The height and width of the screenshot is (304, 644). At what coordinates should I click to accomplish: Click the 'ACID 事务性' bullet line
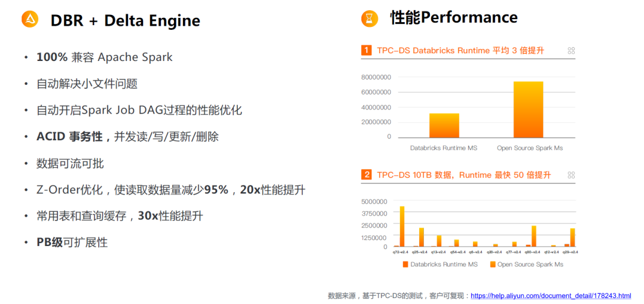(128, 137)
